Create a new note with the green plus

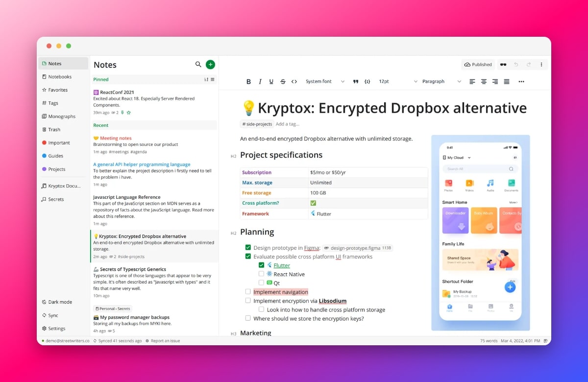coord(210,64)
